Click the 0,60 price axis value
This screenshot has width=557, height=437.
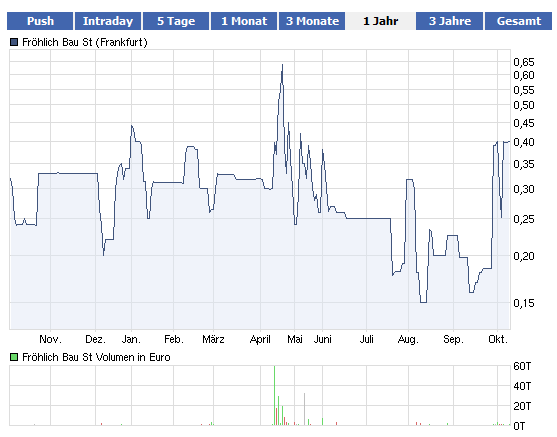(x=524, y=75)
